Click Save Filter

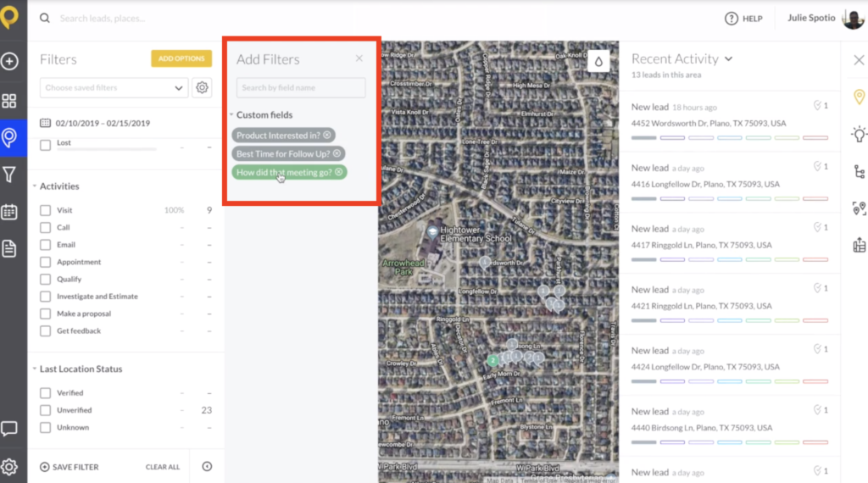pyautogui.click(x=70, y=467)
